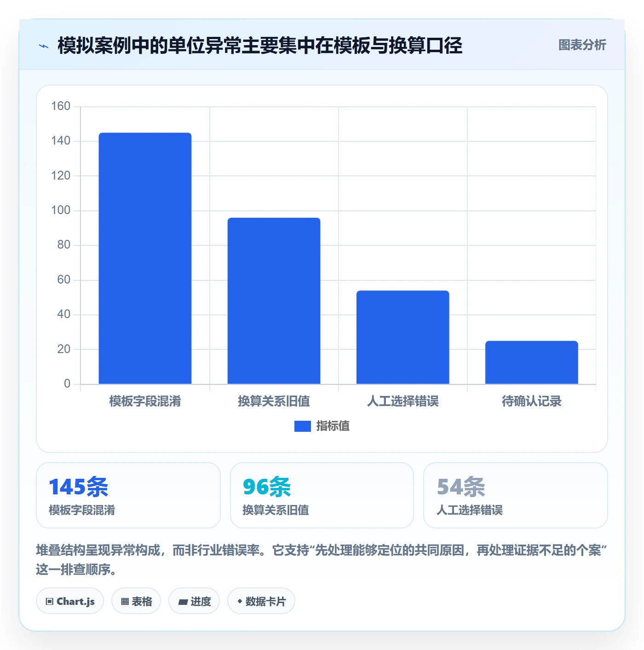Click the 96条 value text
The height and width of the screenshot is (650, 644).
pos(267,487)
